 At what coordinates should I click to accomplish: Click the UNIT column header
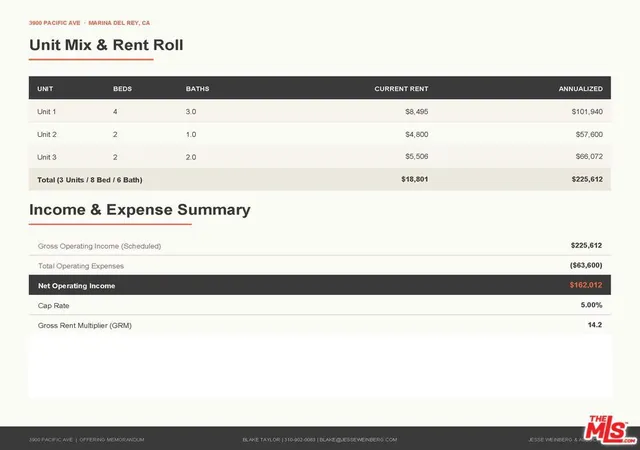(x=45, y=89)
